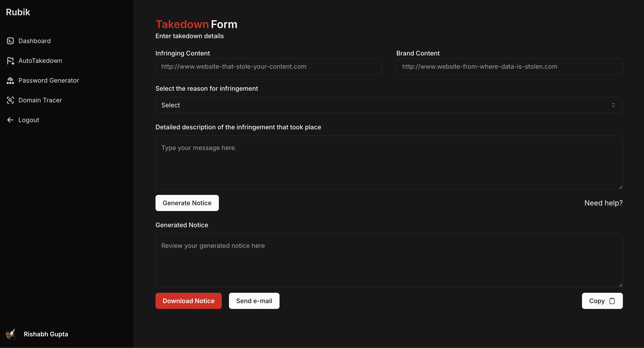
Task: Click 'Select the reason for infringement' label
Action: click(207, 89)
